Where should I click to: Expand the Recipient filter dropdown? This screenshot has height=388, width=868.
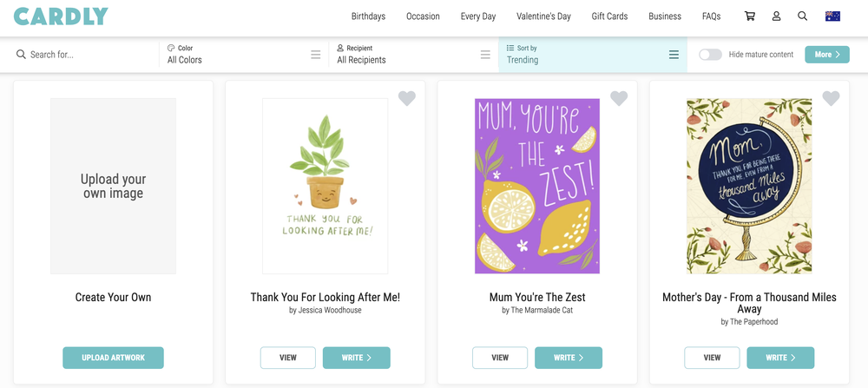tap(412, 54)
